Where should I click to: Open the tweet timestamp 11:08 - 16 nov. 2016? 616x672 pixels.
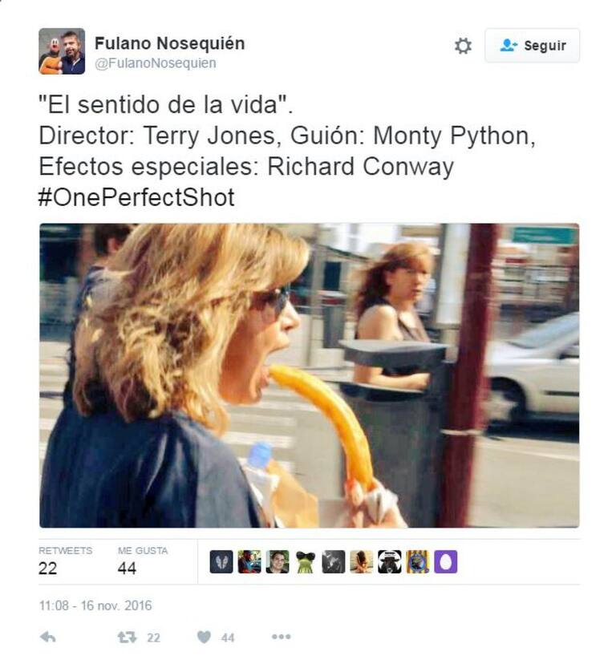[95, 605]
